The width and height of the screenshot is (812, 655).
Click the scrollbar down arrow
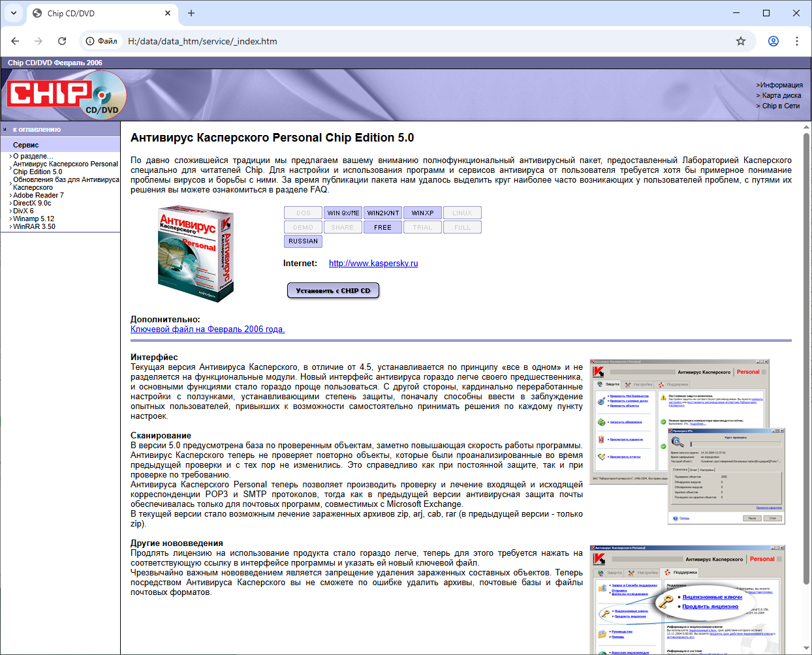(807, 649)
